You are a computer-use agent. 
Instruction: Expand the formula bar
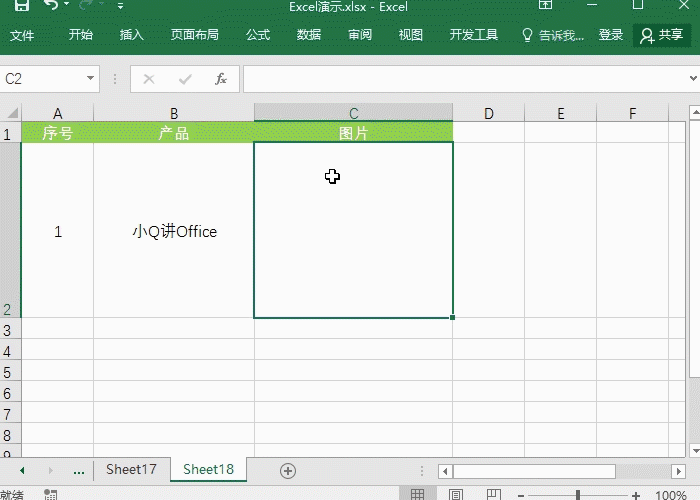click(x=691, y=78)
